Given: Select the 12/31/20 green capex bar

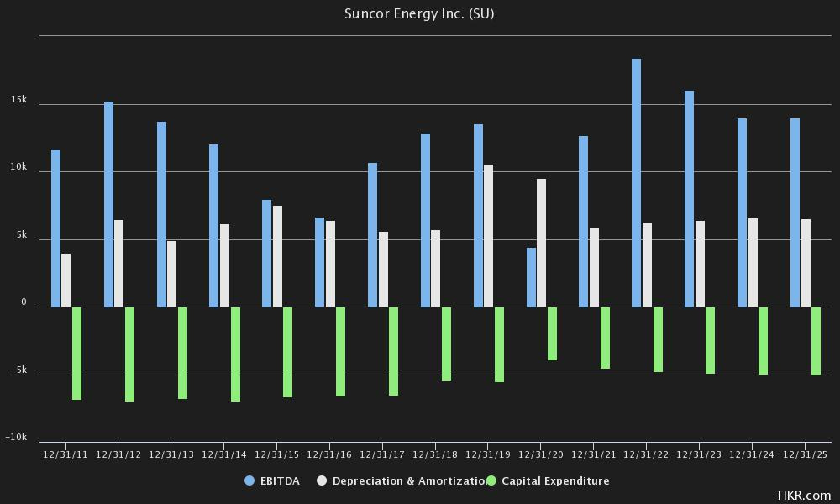Looking at the screenshot, I should point(552,333).
